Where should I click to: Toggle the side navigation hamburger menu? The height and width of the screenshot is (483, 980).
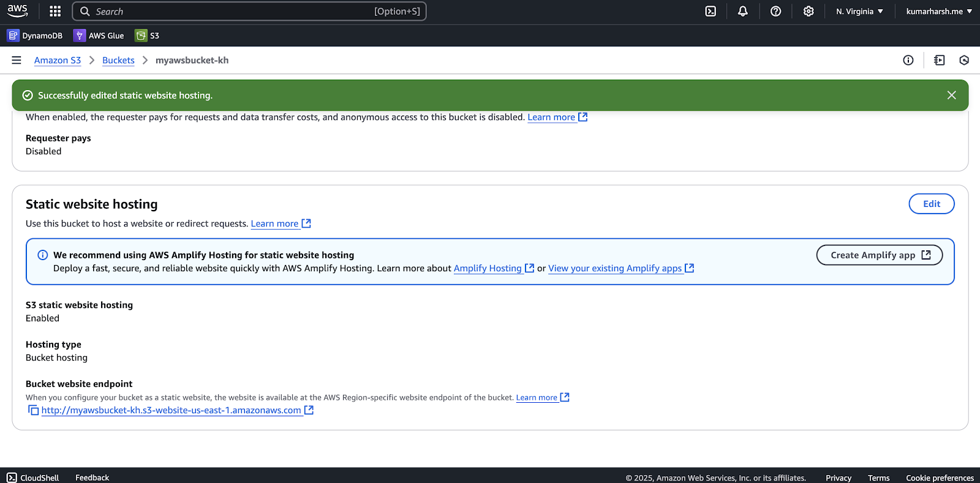(17, 60)
